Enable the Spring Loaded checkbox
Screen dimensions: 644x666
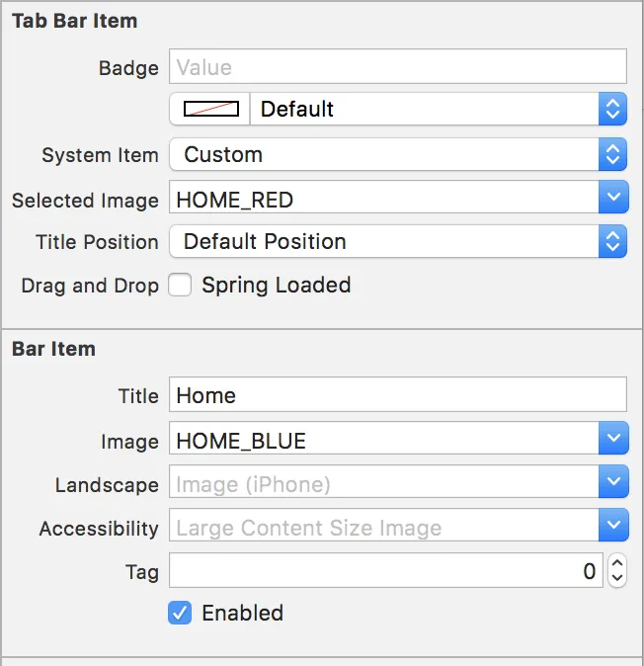180,286
